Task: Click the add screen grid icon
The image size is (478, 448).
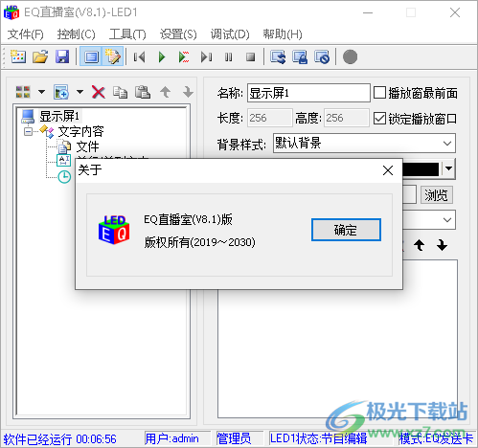Action: coord(23,92)
